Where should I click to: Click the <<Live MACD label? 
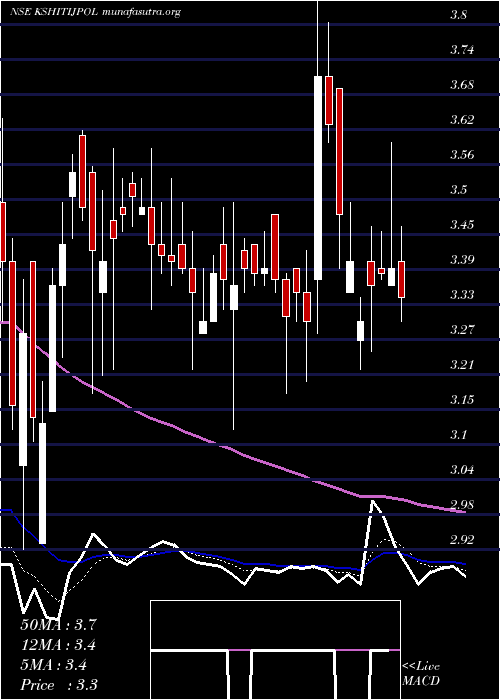pos(421,674)
